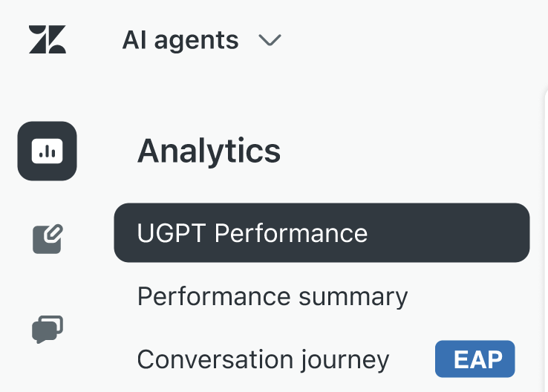Screen dimensions: 548x392
Task: Select the pencil-and-note sidebar icon
Action: point(48,239)
